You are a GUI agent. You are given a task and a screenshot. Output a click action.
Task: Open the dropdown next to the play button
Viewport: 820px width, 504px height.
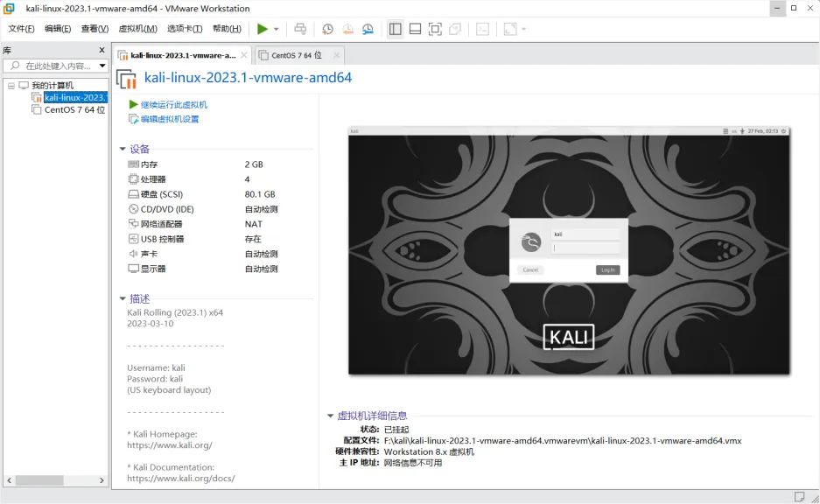point(276,29)
